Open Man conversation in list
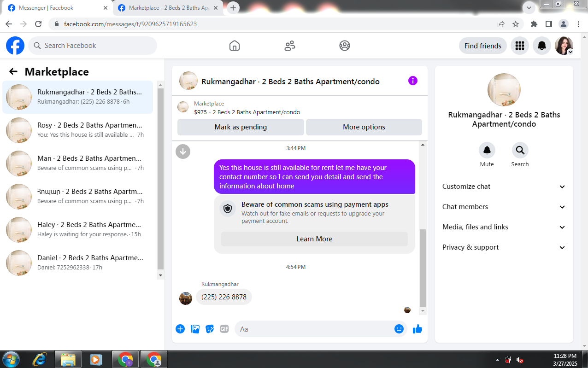Image resolution: width=588 pixels, height=368 pixels. [x=78, y=163]
